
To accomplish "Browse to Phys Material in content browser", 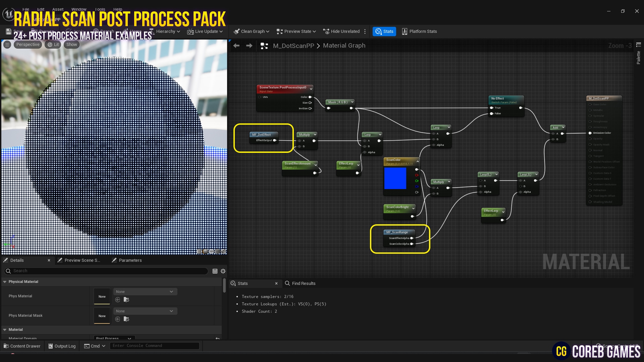I will click(126, 300).
